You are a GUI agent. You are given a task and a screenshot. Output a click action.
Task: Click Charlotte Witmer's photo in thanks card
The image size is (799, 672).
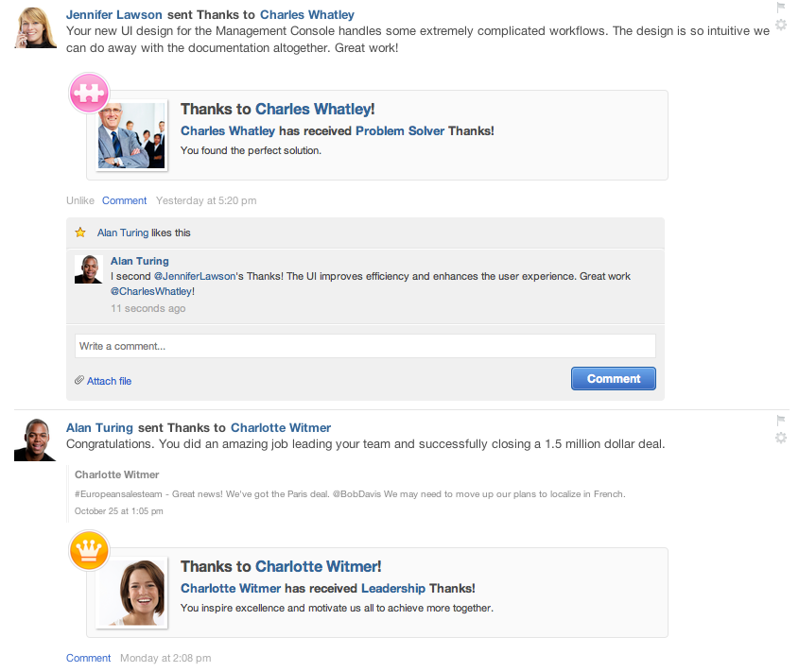pos(131,593)
